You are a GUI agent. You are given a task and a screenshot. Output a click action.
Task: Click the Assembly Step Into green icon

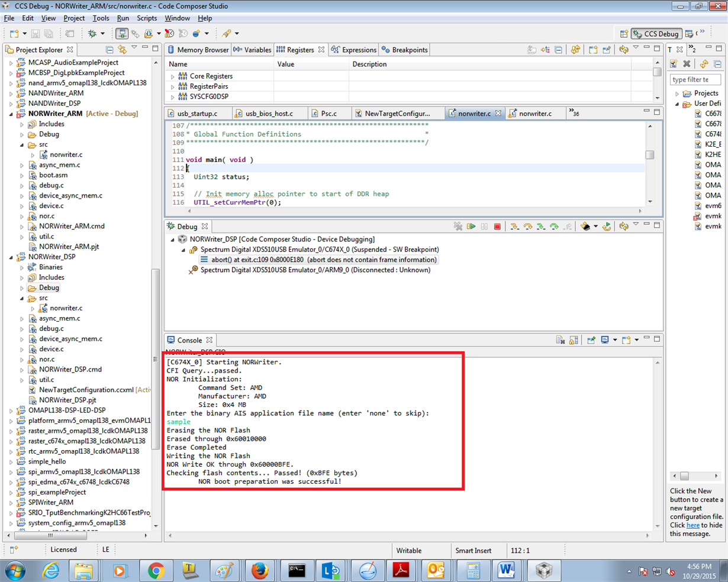541,227
